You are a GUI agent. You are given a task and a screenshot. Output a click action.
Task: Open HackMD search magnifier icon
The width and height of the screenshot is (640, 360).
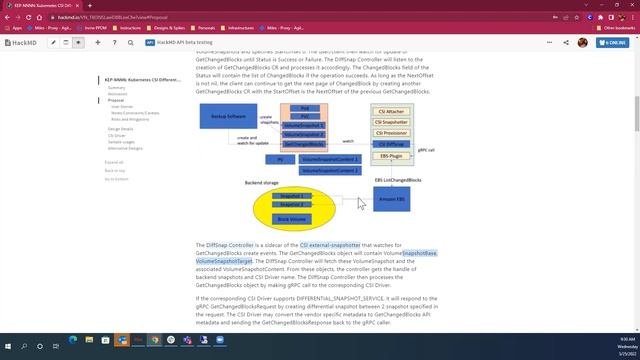[x=131, y=42]
